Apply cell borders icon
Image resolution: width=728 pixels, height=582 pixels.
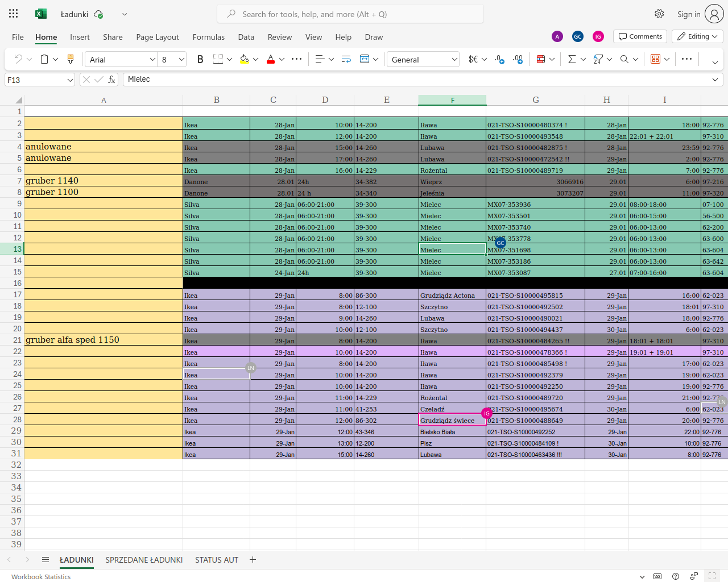tap(218, 59)
